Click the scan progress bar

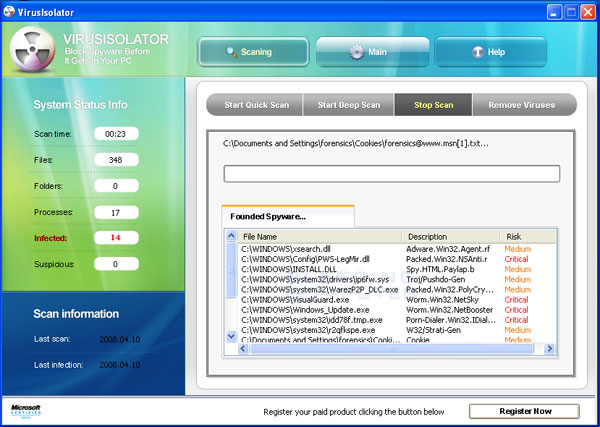pyautogui.click(x=392, y=174)
